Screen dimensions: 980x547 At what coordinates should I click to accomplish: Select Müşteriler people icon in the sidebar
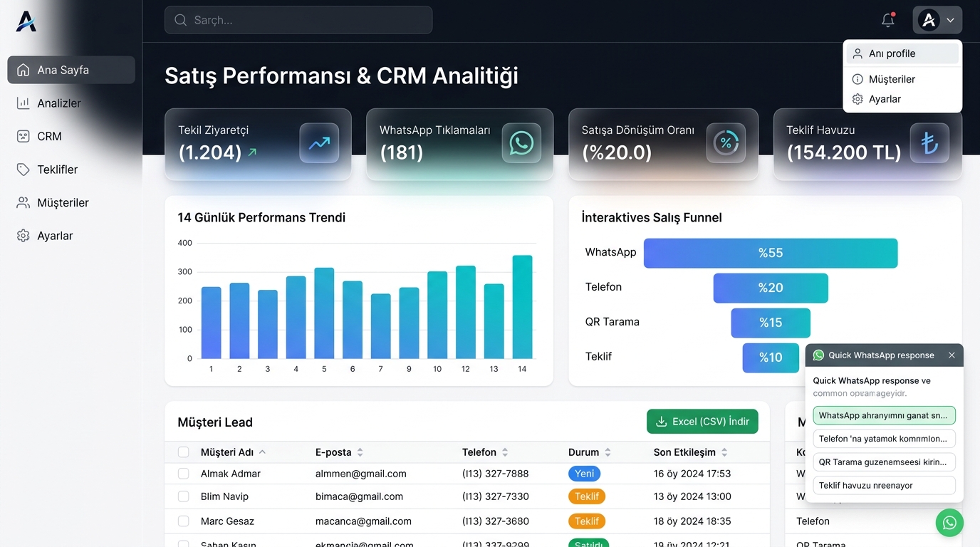24,202
